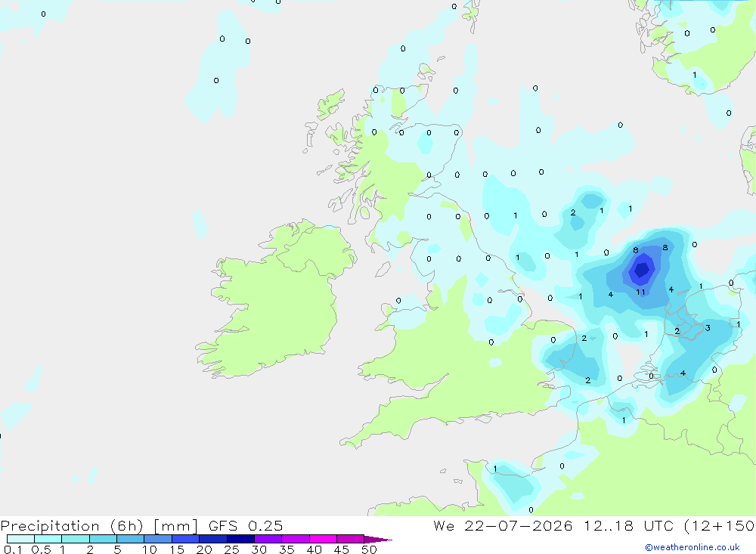756x554 pixels.
Task: Click the 'Precipitation (6h) [mm]' title text
Action: coord(99,526)
